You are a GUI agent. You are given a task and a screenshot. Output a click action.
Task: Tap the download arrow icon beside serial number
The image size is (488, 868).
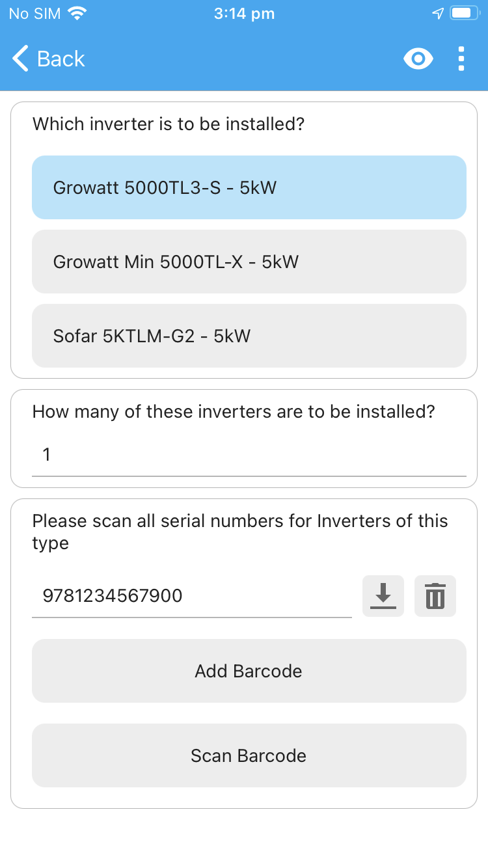tap(383, 596)
